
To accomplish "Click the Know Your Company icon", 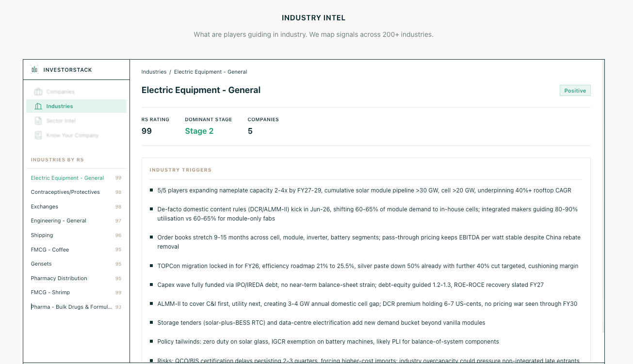I will click(38, 135).
